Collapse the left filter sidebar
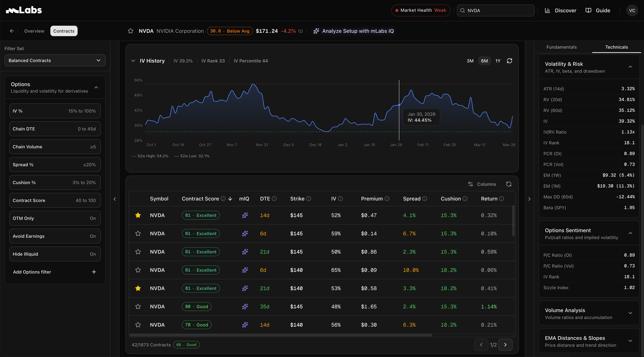 (x=115, y=199)
